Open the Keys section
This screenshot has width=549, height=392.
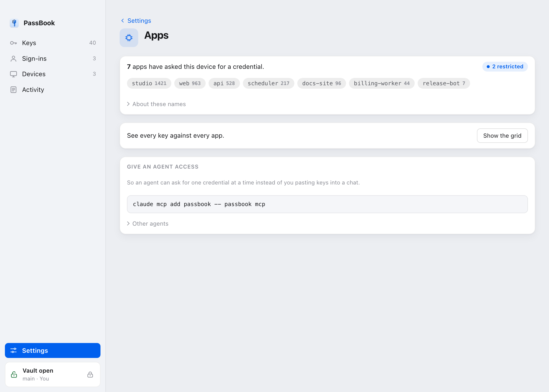point(53,43)
